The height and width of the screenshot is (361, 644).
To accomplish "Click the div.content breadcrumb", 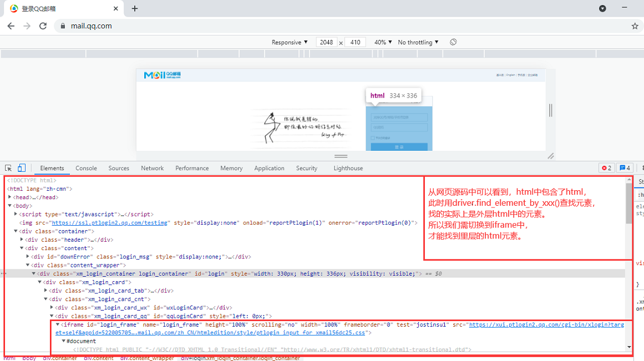I will [x=99, y=358].
